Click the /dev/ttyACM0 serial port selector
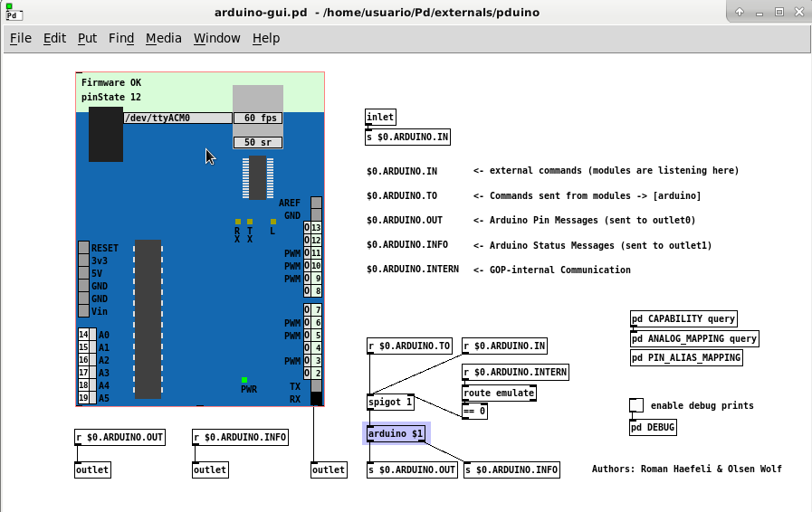812x512 pixels. coord(177,118)
